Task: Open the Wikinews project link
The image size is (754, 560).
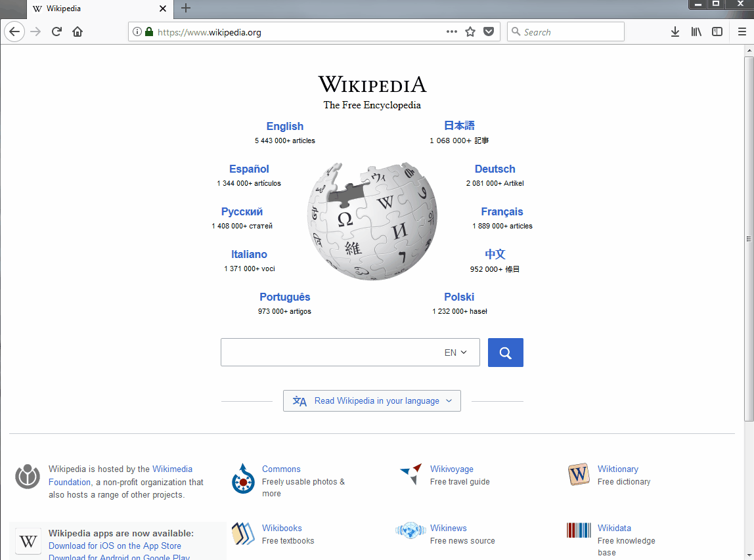Action: coord(448,528)
